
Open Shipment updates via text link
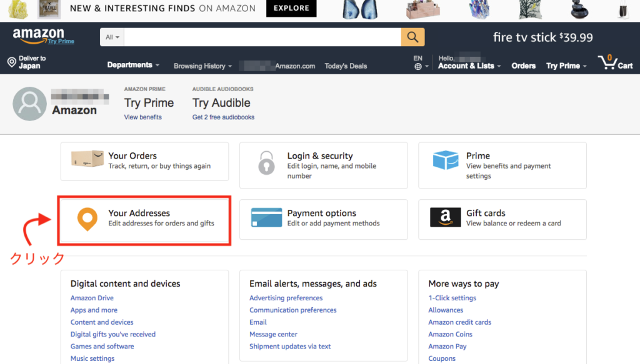pyautogui.click(x=290, y=347)
